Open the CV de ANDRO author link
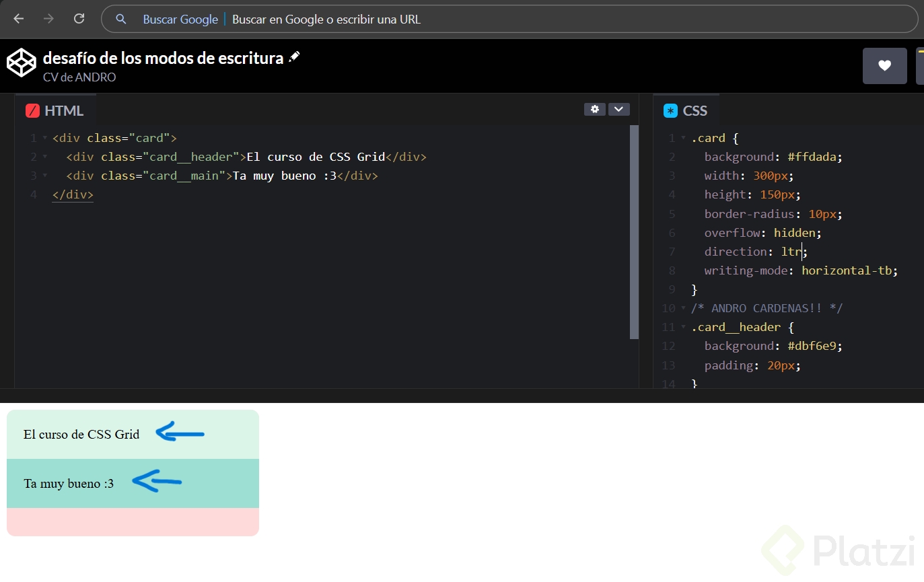Screen dimensions: 924x582 click(x=79, y=77)
